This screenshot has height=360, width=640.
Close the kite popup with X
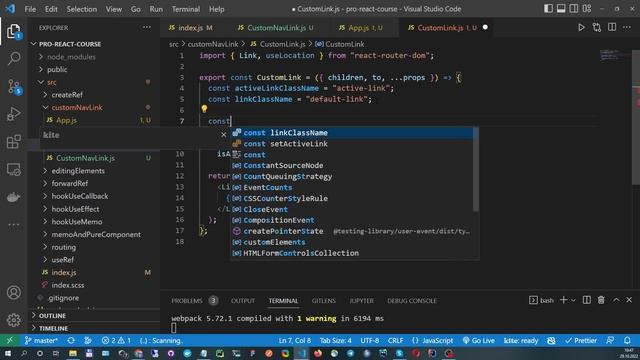(224, 134)
